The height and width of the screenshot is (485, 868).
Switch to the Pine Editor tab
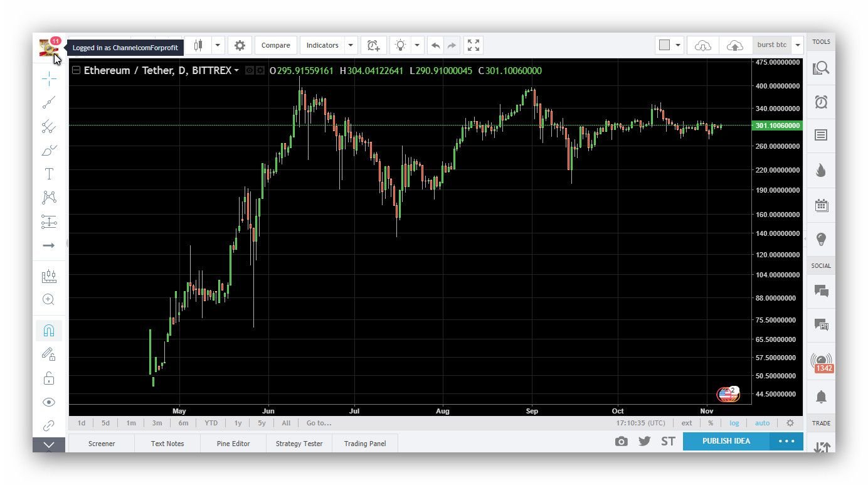point(233,443)
